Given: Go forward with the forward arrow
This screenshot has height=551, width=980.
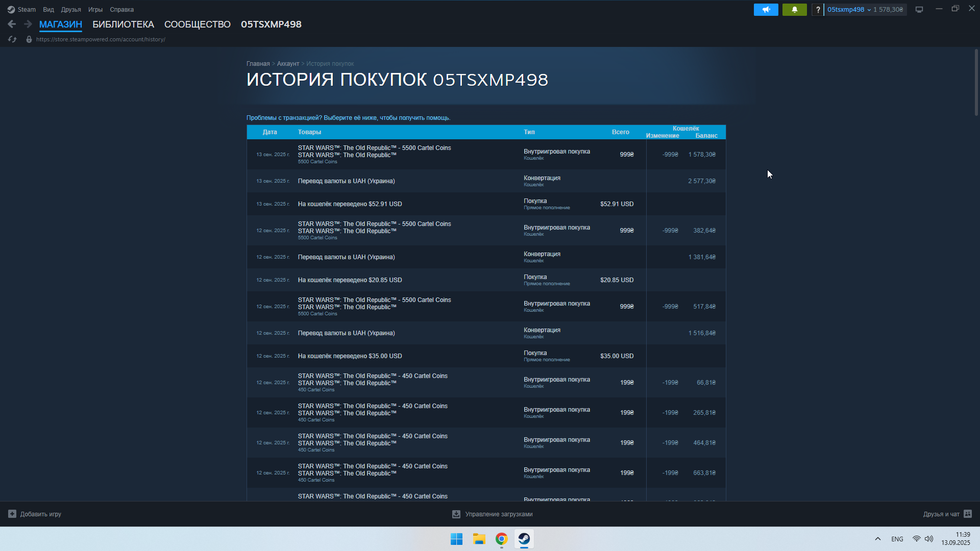Looking at the screenshot, I should tap(28, 24).
